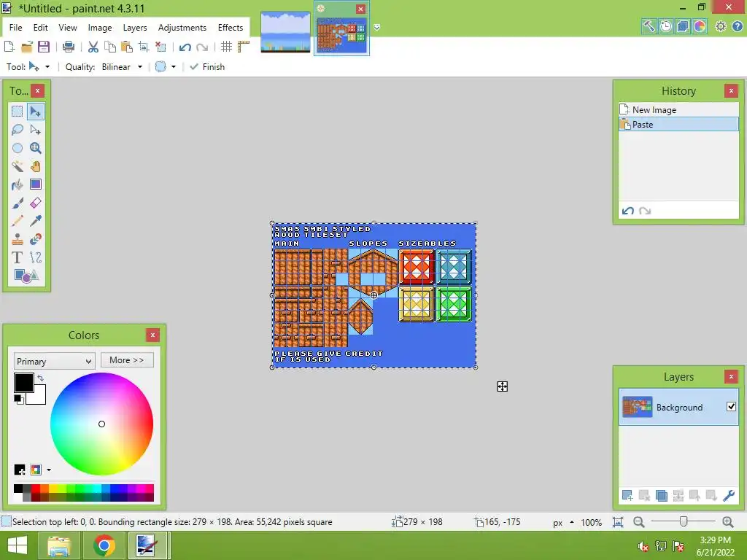Select the Rectangle Select tool
Viewport: 747px width, 560px height.
coord(18,112)
